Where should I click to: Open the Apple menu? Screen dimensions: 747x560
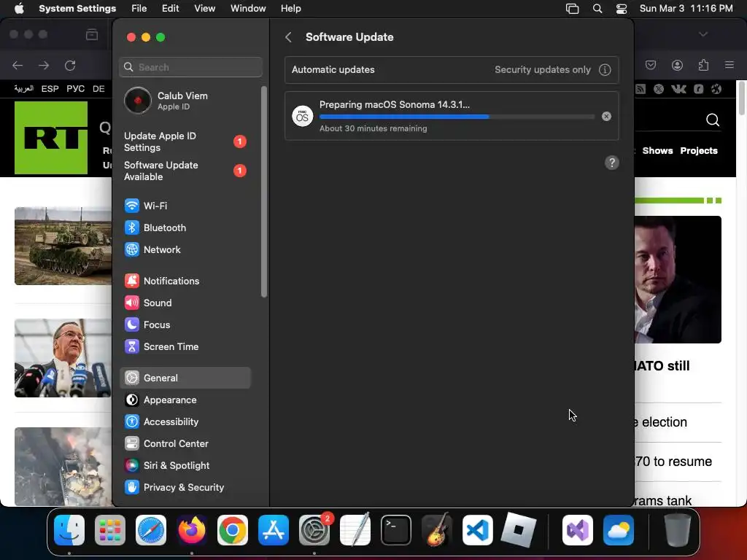19,9
